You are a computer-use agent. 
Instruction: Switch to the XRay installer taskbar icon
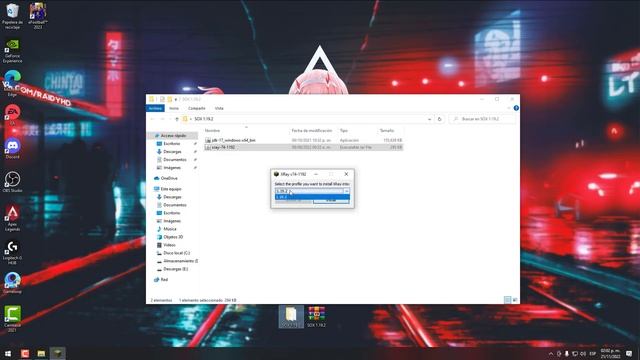58,353
